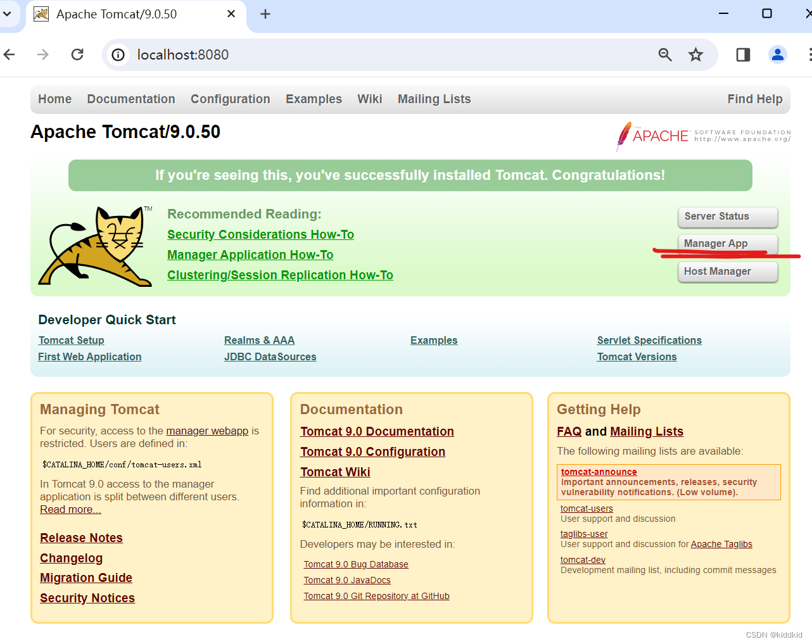Open the Manager App button
Viewport: 812px width, 644px height.
click(x=728, y=244)
